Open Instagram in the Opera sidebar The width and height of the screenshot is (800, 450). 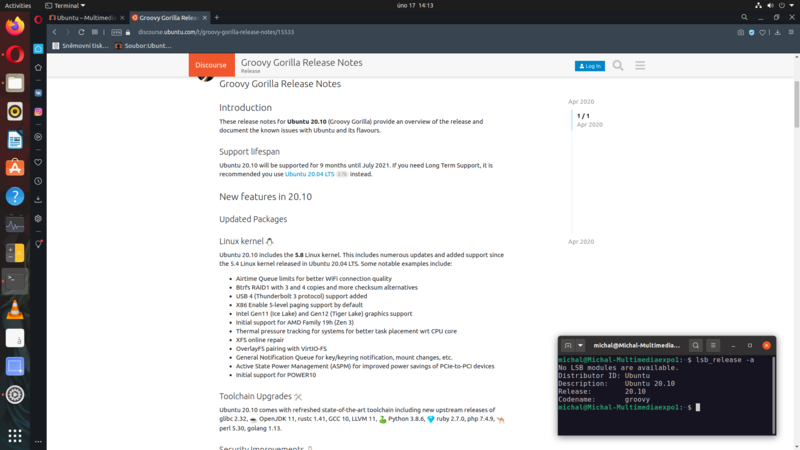[38, 112]
